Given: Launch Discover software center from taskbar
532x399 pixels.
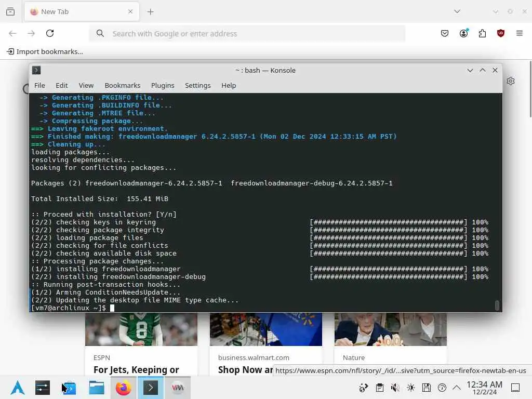Looking at the screenshot, I should [x=69, y=388].
